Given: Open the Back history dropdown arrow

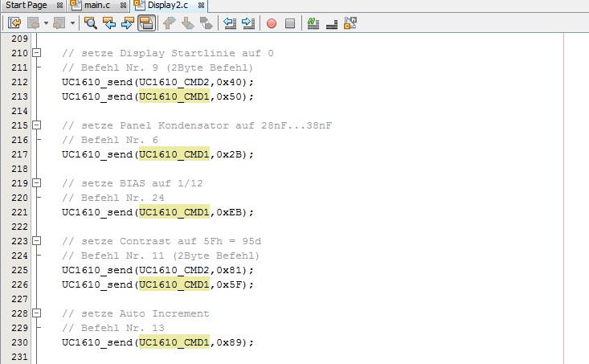Looking at the screenshot, I should [x=46, y=23].
